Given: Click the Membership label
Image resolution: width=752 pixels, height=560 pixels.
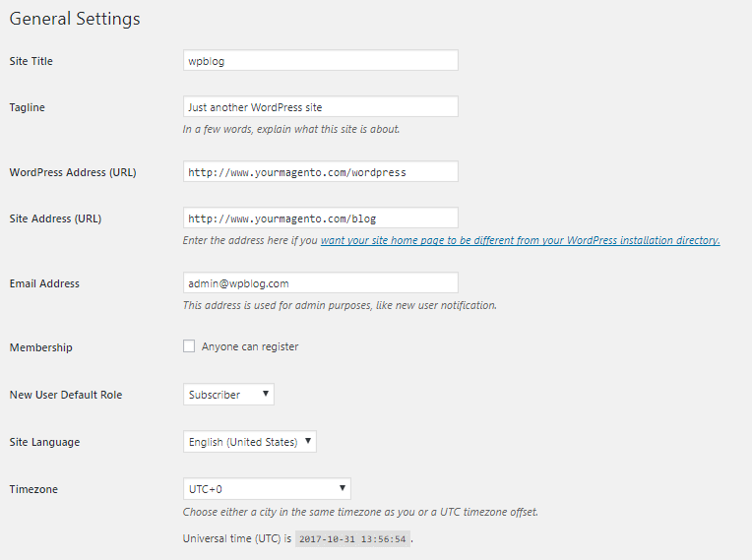Looking at the screenshot, I should pyautogui.click(x=41, y=347).
